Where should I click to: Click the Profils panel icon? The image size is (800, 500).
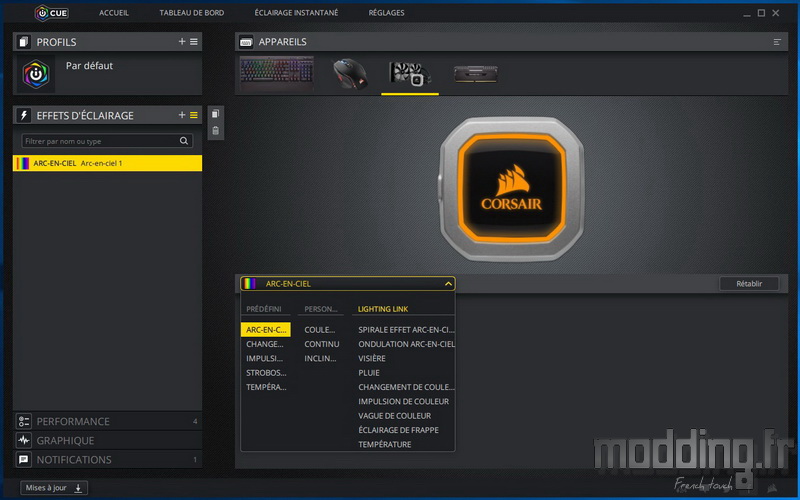[x=23, y=42]
